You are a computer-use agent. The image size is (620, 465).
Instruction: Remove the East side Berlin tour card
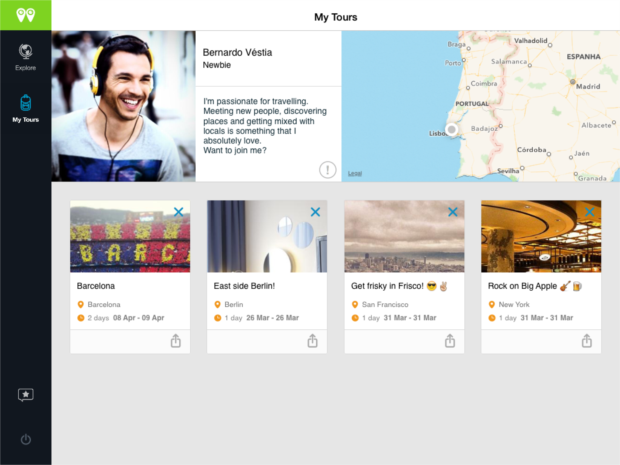point(315,212)
